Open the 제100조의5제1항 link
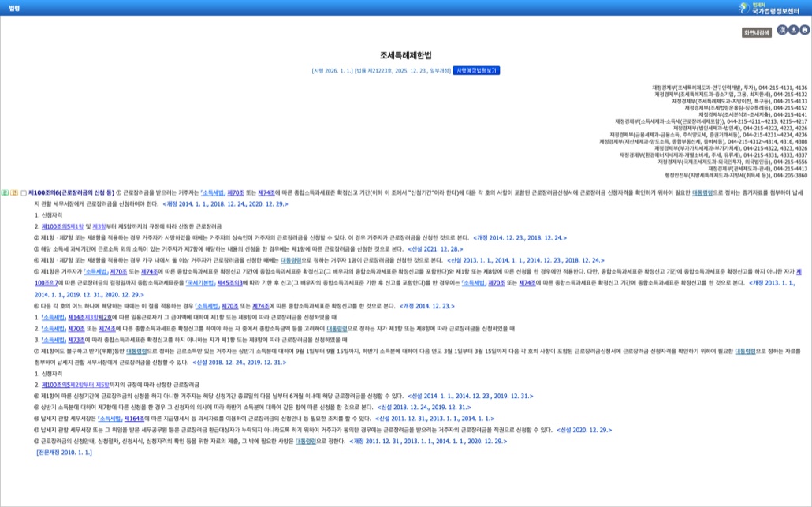Screen dimensions: 812x507 tap(62, 226)
